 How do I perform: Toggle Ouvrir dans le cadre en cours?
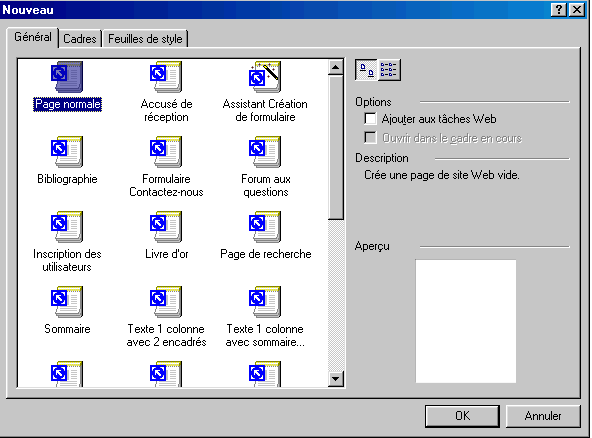370,137
